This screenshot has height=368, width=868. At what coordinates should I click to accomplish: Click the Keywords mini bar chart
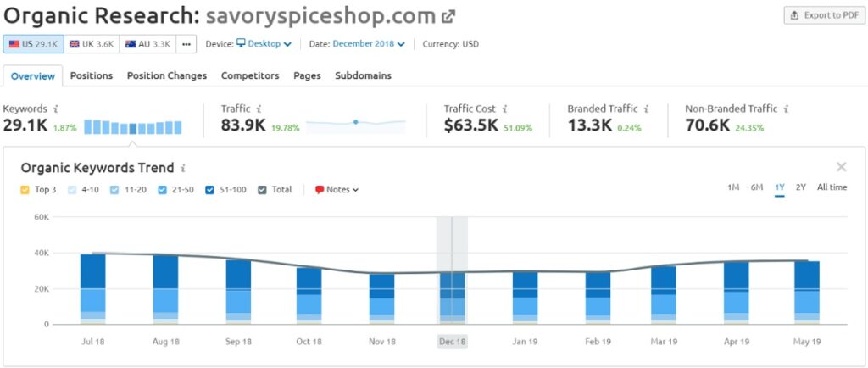pyautogui.click(x=133, y=127)
